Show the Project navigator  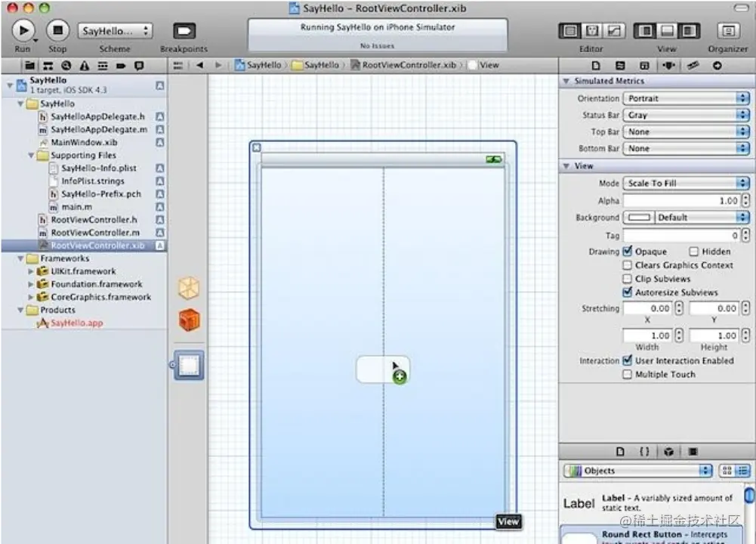click(30, 66)
